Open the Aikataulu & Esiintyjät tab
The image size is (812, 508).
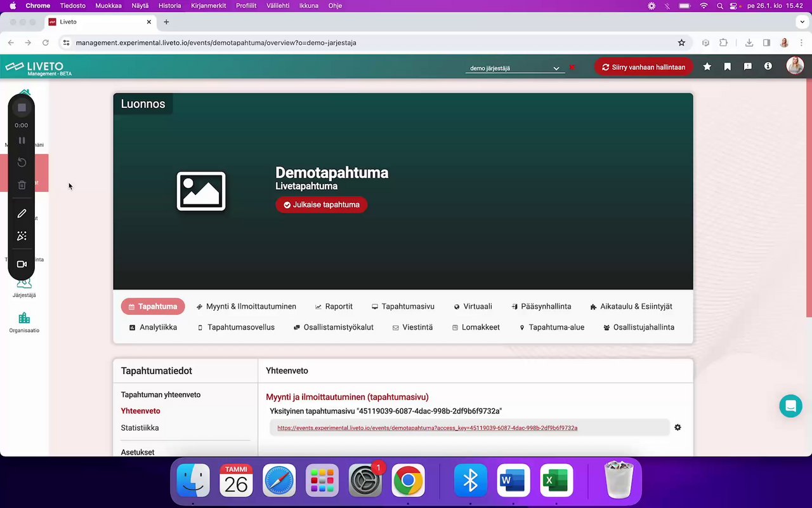point(631,306)
